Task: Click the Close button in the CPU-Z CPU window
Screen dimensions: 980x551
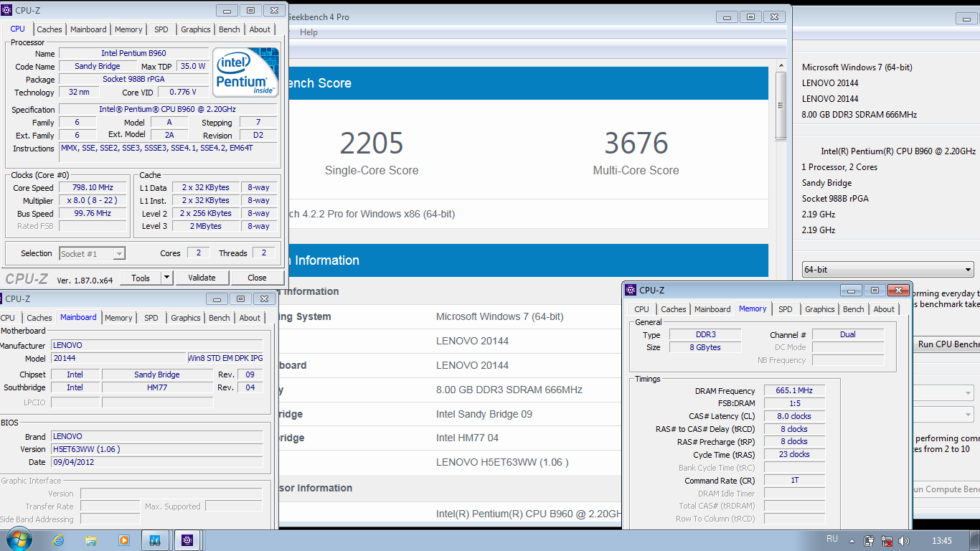Action: [257, 278]
